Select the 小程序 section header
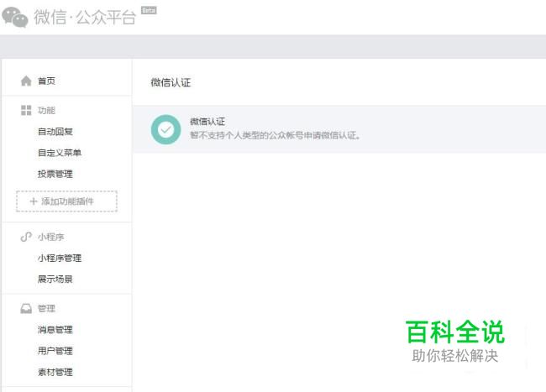Screen dimensions: 546x392 51,237
